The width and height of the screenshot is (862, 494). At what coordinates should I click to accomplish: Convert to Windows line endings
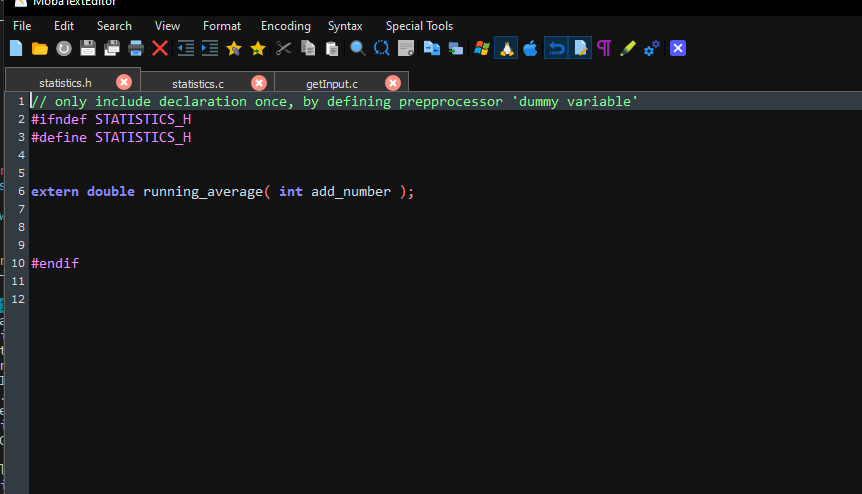pyautogui.click(x=482, y=48)
